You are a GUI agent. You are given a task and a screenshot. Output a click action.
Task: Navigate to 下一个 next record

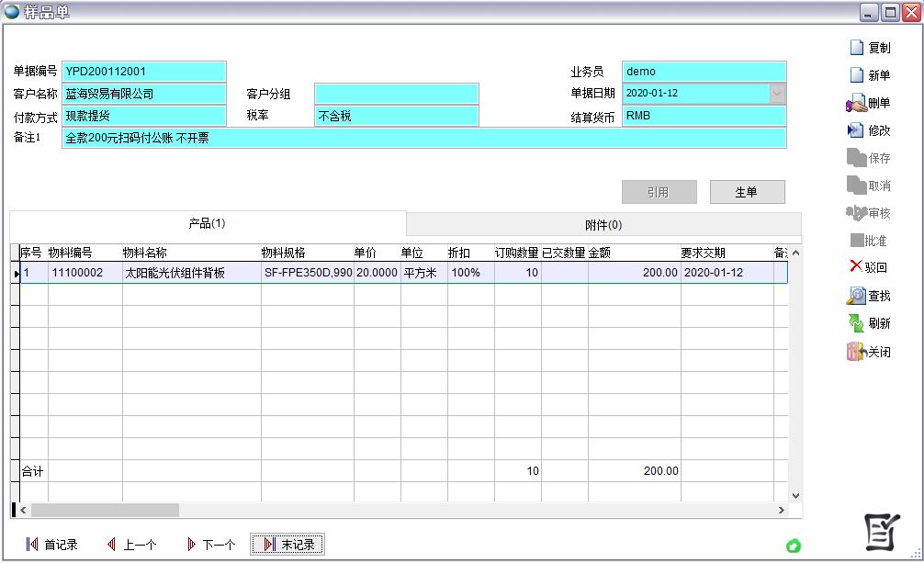pos(210,545)
